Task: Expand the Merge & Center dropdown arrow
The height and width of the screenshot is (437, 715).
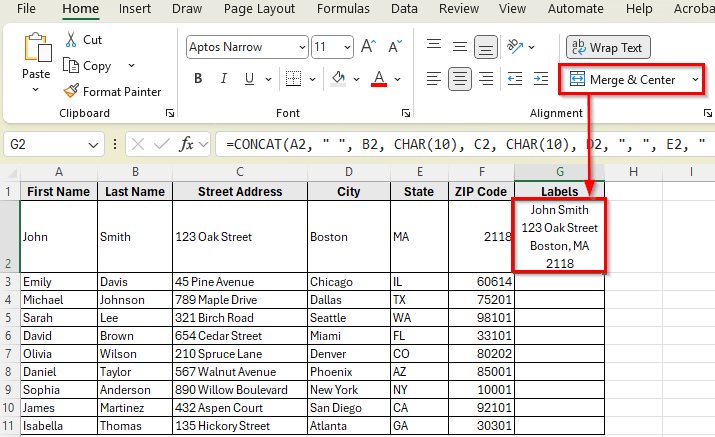Action: click(x=695, y=79)
